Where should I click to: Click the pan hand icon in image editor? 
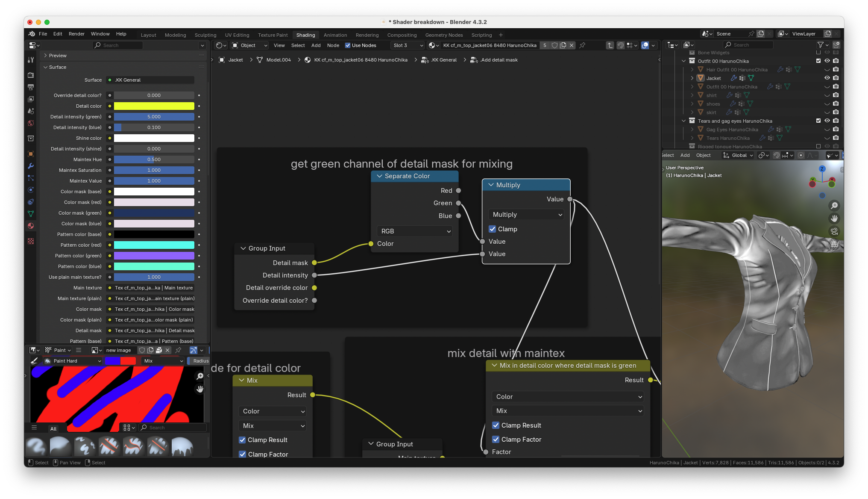click(200, 389)
